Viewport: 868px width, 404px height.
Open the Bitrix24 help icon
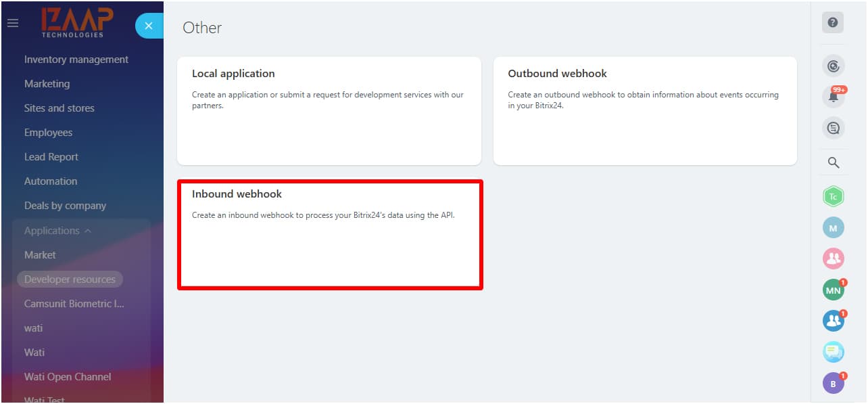(832, 22)
